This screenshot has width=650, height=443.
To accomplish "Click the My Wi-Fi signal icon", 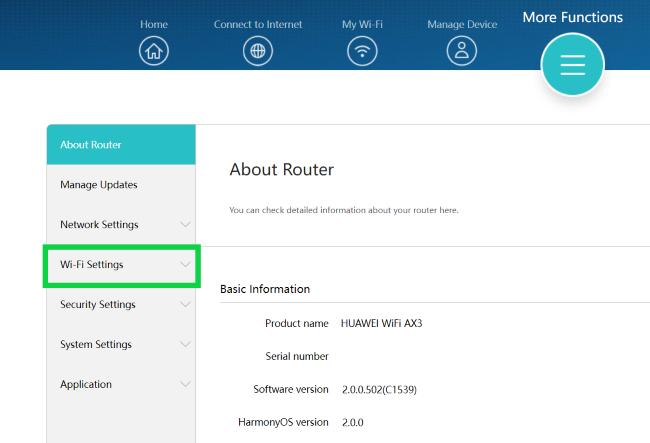I will click(362, 51).
